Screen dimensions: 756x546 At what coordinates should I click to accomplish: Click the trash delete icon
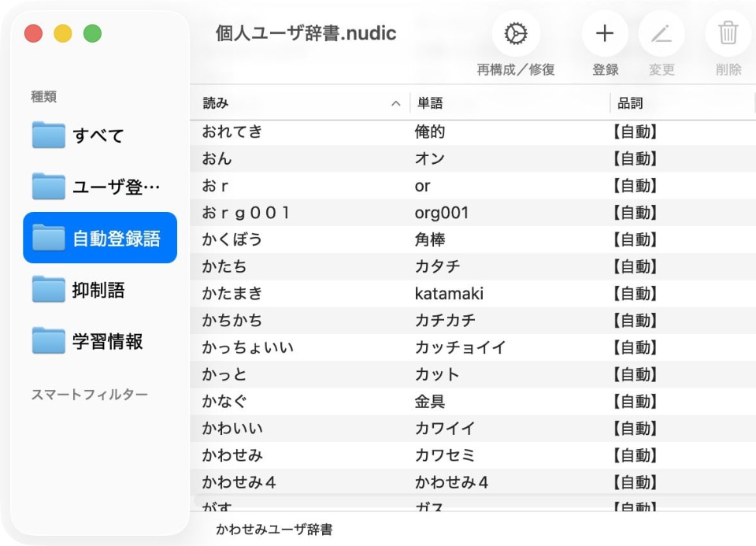(x=728, y=34)
